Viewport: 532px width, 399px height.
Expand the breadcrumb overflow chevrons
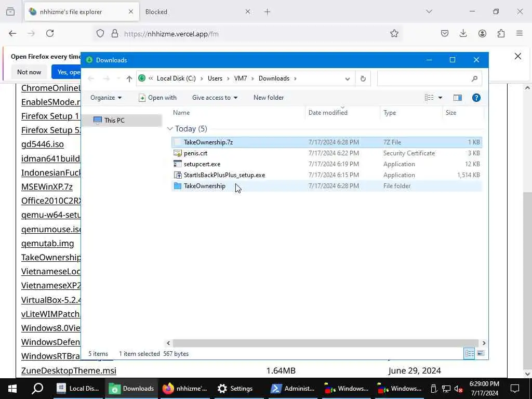(x=151, y=78)
